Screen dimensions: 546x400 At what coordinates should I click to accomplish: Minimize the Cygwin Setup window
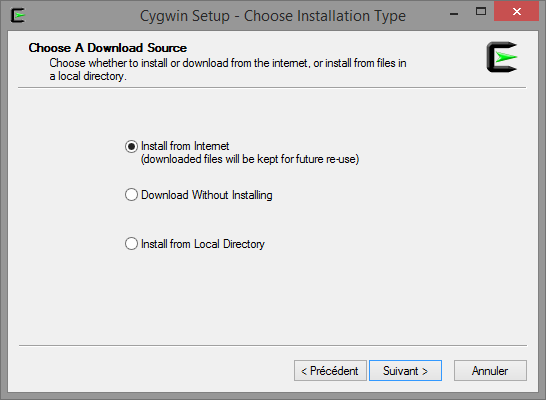point(454,12)
